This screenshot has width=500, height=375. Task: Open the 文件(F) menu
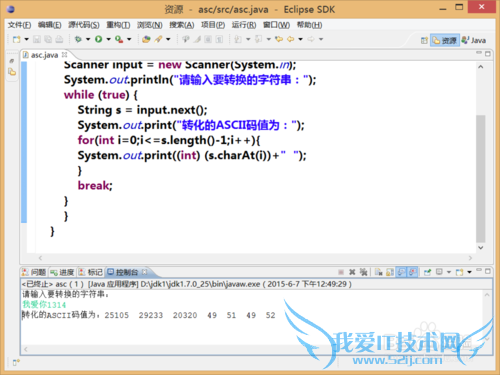[19, 25]
